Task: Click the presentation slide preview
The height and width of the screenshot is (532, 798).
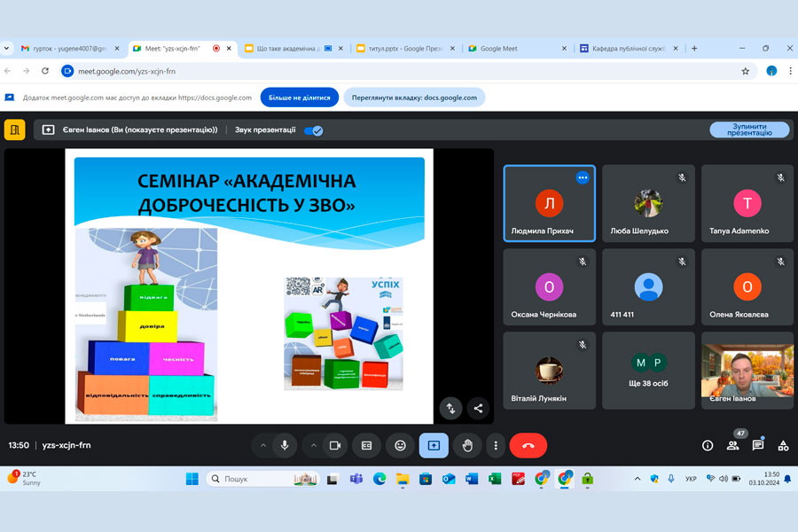Action: (249, 286)
